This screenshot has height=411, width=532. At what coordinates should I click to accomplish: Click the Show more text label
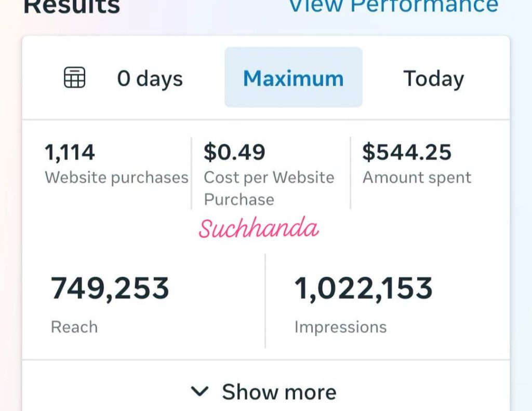pos(279,392)
